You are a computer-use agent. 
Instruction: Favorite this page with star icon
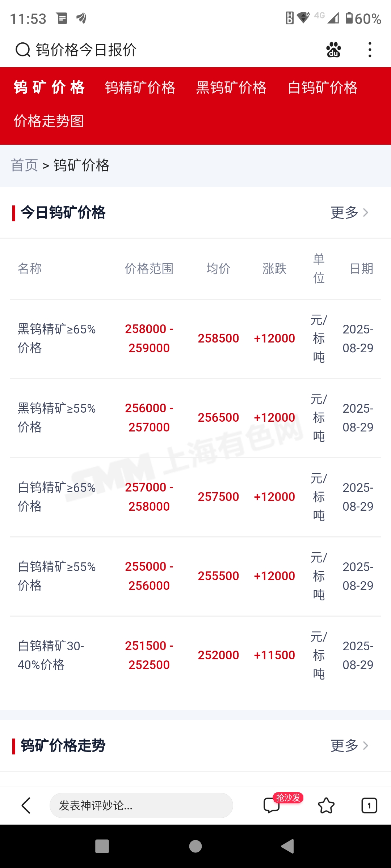326,805
